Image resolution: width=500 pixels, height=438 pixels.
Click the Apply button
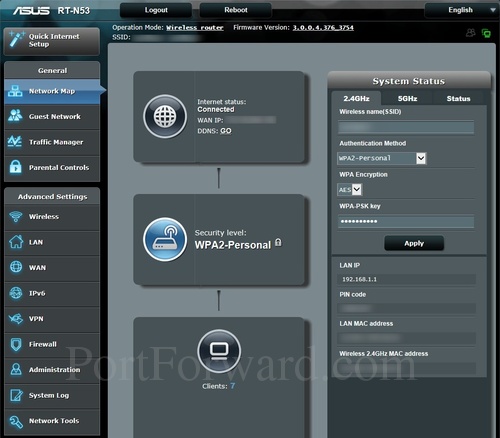coord(414,243)
